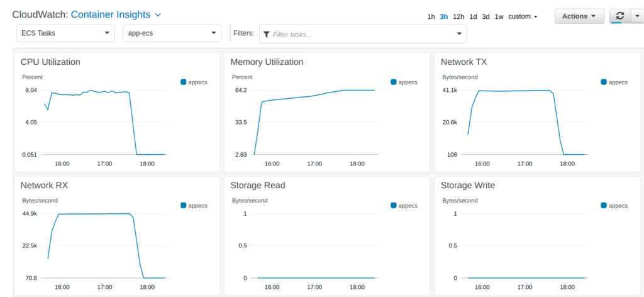Set time range to 1w

499,17
